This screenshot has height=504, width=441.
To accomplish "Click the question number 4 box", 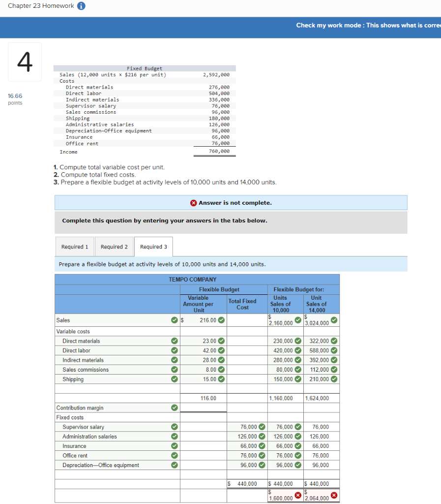I will point(25,62).
